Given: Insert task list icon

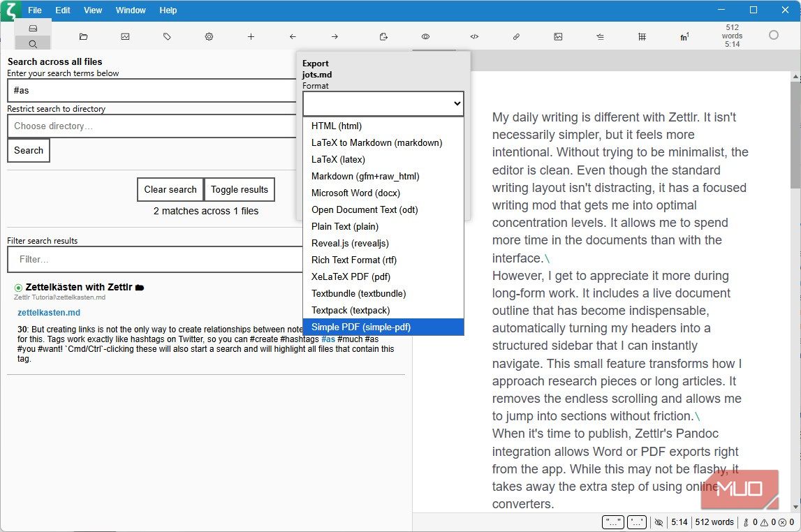Looking at the screenshot, I should coord(601,37).
